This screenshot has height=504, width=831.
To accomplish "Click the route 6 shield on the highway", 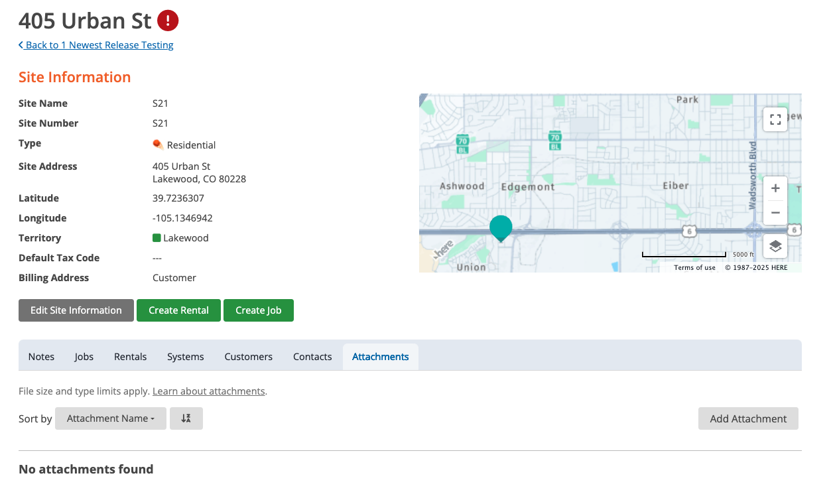I will pos(688,230).
